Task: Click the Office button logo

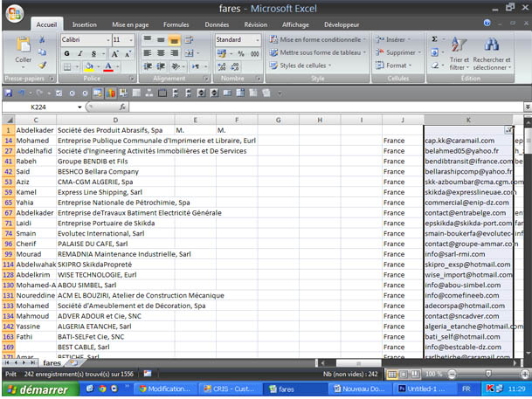Action: pos(15,14)
